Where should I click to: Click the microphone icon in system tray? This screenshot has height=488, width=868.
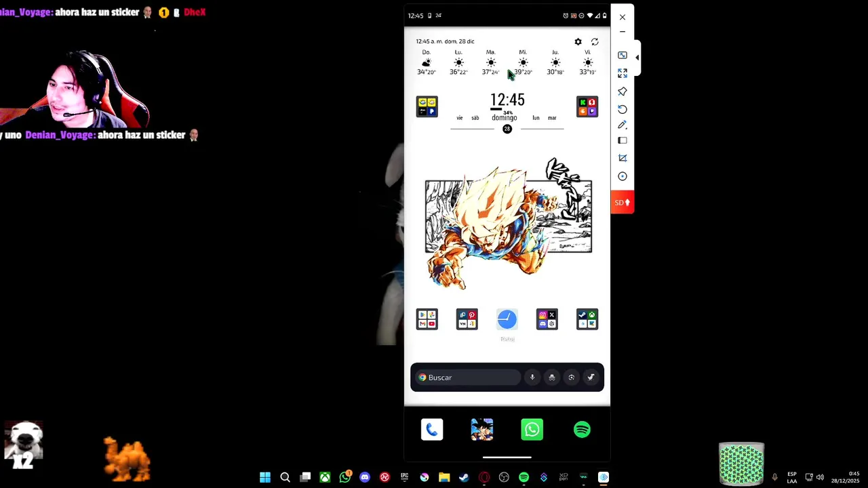click(774, 477)
